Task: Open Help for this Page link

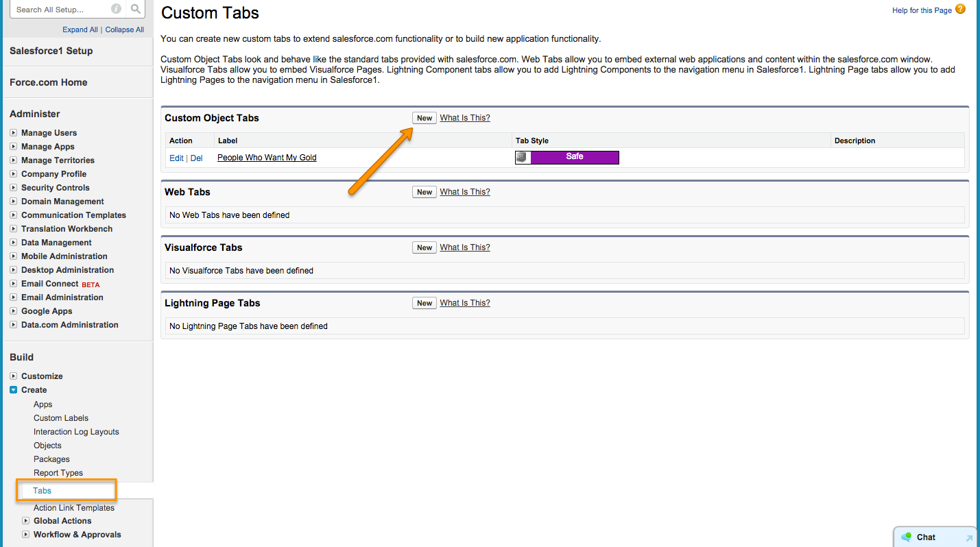Action: (x=922, y=10)
